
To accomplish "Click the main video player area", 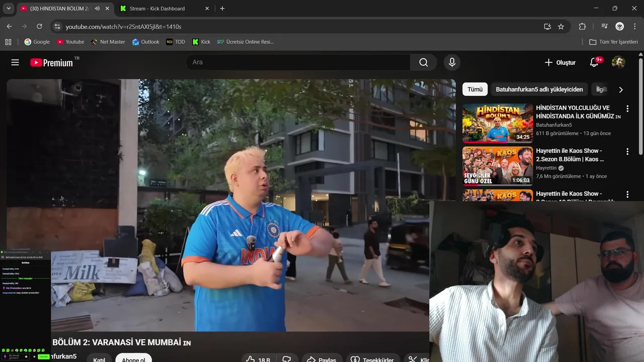I will coord(231,205).
